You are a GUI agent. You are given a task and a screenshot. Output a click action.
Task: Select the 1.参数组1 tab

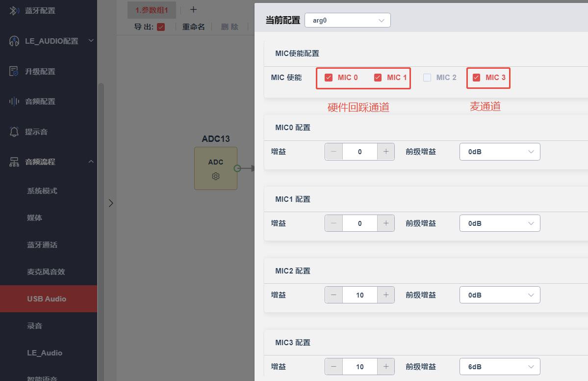[x=152, y=10]
